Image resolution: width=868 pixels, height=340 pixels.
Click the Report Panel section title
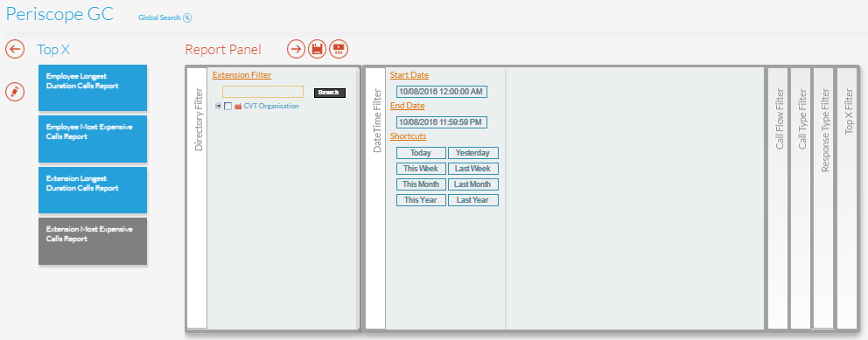tap(223, 50)
